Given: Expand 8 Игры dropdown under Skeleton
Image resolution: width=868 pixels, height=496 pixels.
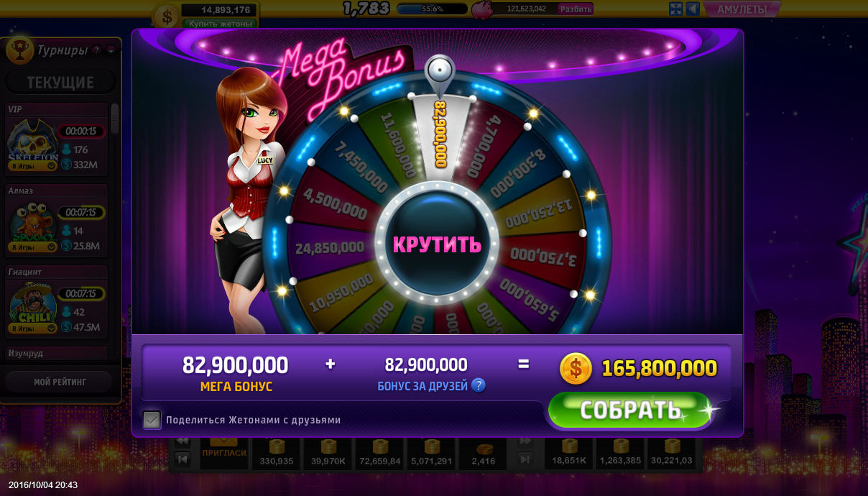Looking at the screenshot, I should click(x=32, y=165).
